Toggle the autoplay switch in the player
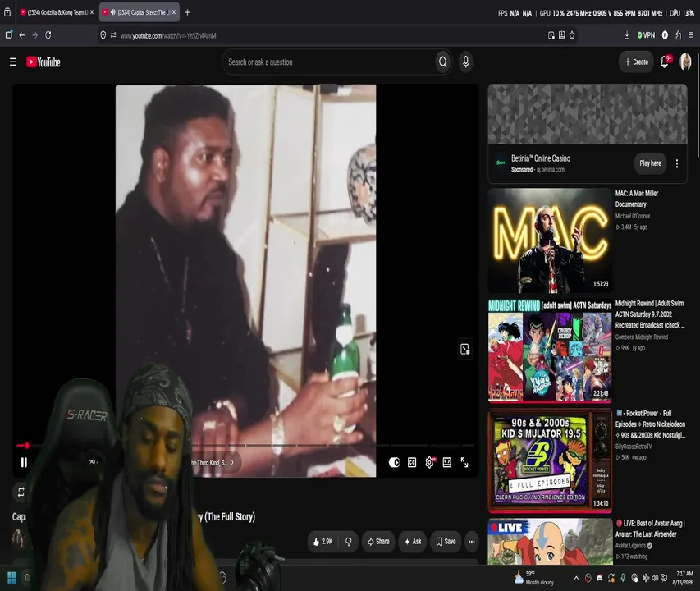The height and width of the screenshot is (591, 700). (394, 462)
